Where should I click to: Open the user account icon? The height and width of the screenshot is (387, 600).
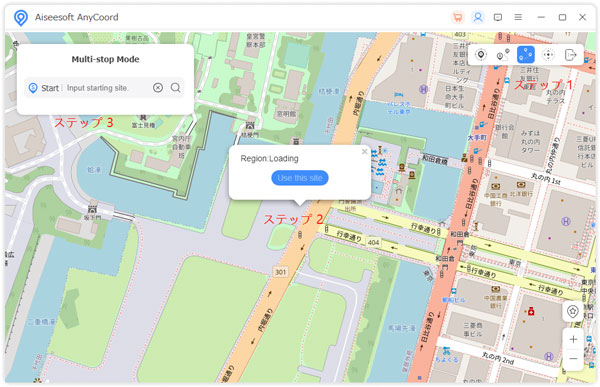coord(478,17)
